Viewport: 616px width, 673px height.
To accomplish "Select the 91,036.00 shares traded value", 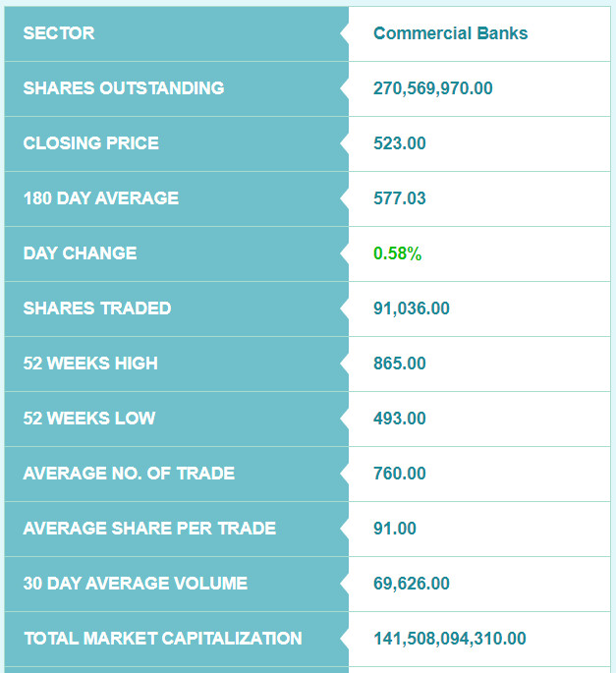I will pos(412,308).
